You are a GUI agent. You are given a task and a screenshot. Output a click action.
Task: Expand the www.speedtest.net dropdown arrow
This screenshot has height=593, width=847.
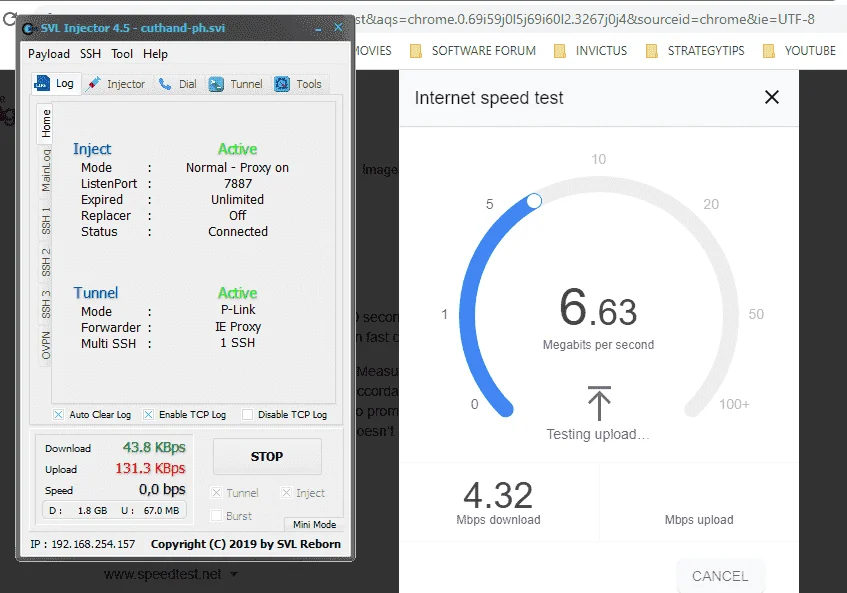pos(234,574)
